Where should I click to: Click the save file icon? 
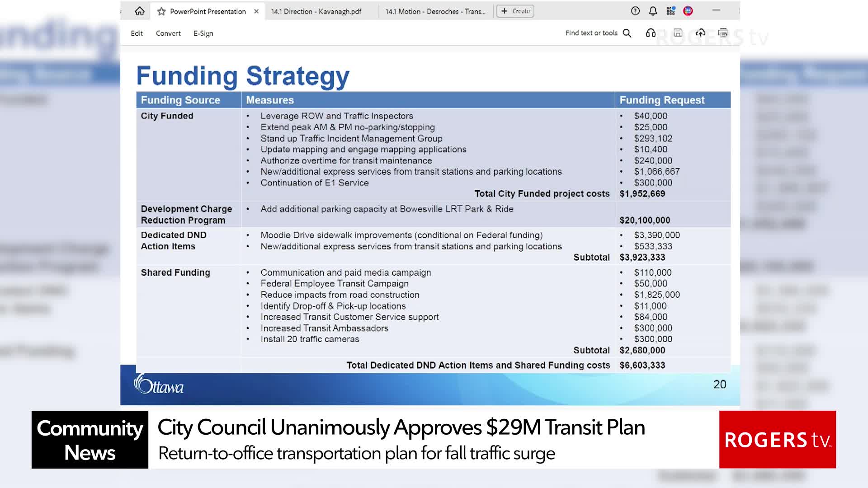678,33
